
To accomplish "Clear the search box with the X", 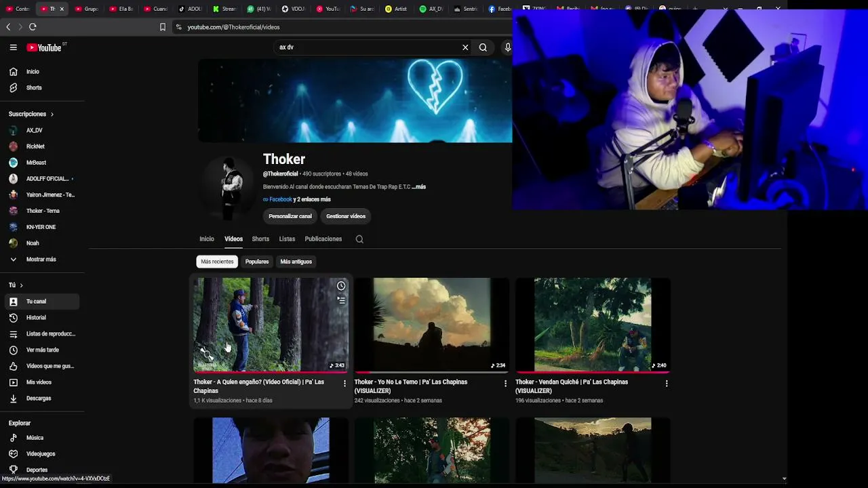I will point(465,47).
